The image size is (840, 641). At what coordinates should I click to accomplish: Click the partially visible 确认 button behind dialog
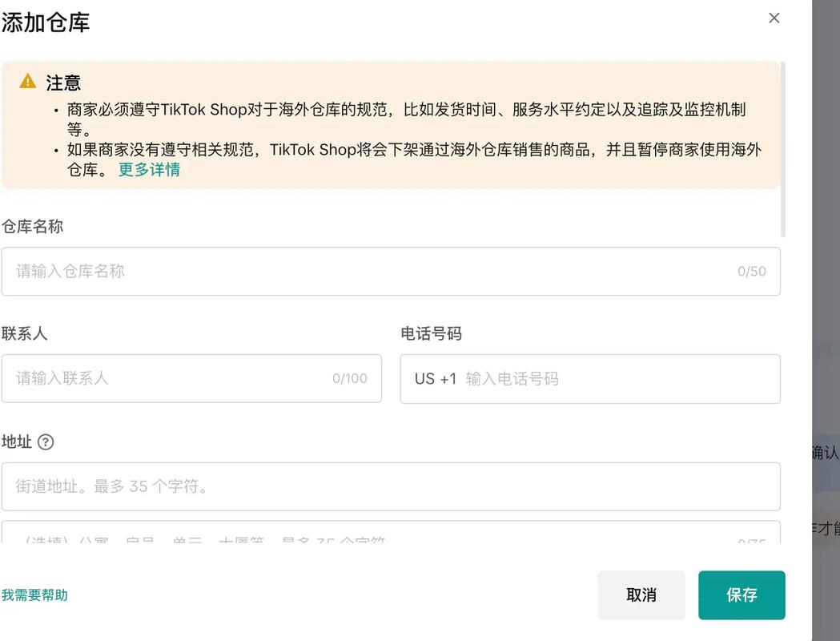coord(829,452)
